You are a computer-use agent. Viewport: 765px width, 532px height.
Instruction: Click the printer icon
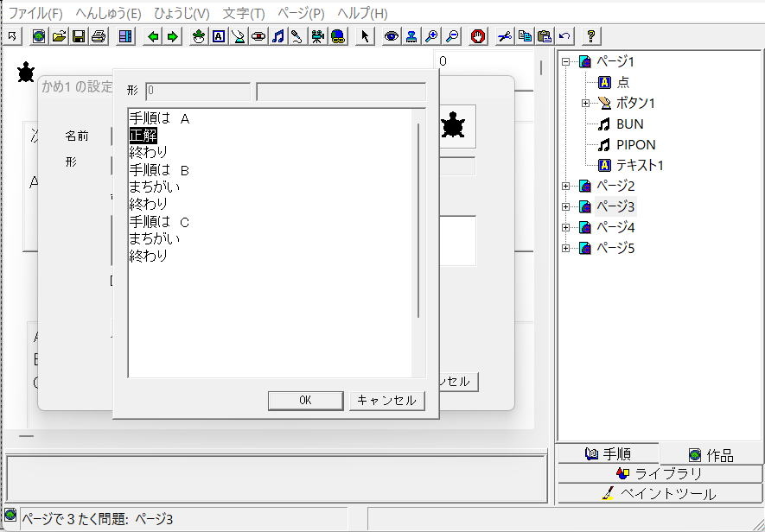click(x=99, y=36)
